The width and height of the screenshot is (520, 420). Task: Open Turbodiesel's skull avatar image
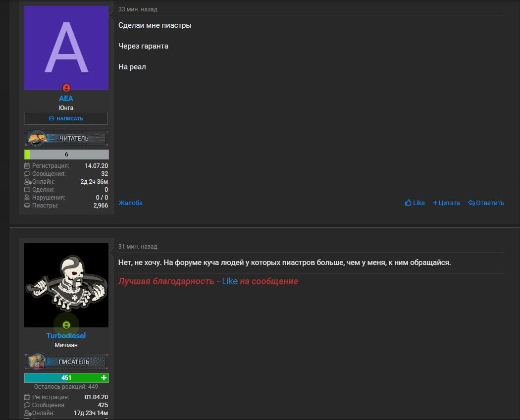coord(66,285)
